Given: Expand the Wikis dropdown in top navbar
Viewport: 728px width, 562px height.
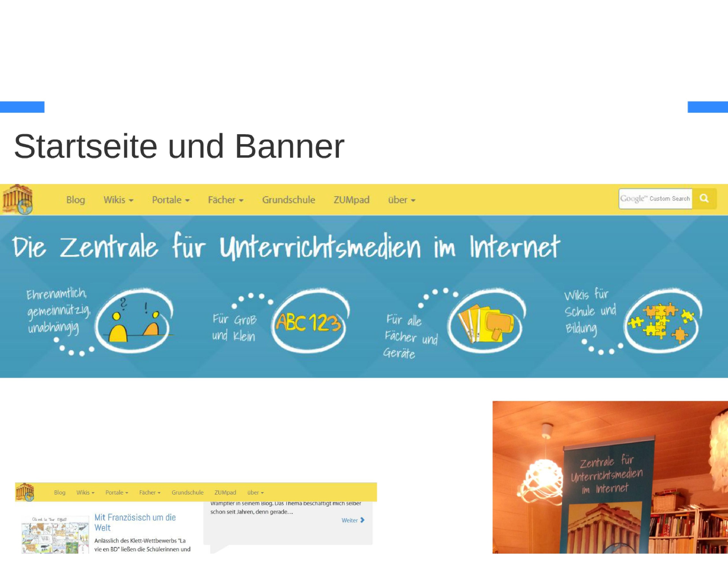Looking at the screenshot, I should coord(118,200).
